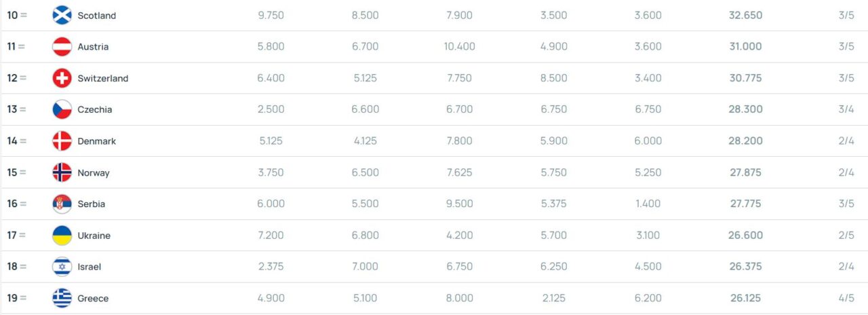868x315 pixels.
Task: Click the Denmark flag icon
Action: [62, 141]
